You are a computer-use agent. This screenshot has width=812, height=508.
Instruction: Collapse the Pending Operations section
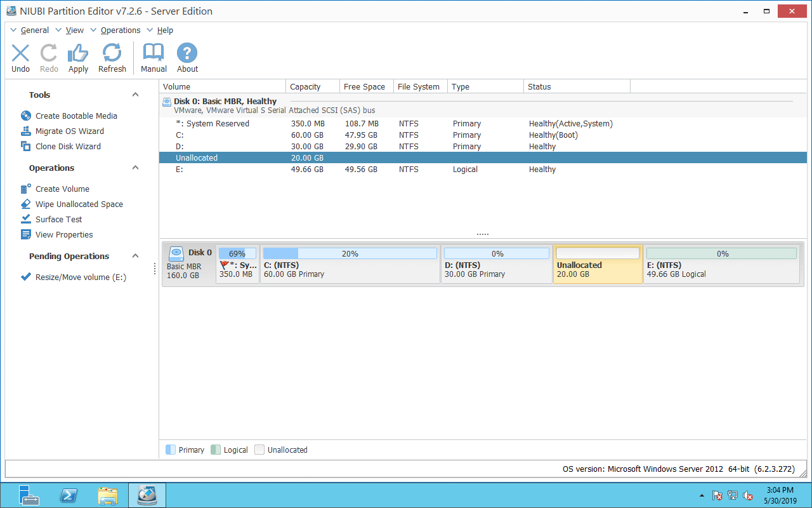(x=135, y=256)
